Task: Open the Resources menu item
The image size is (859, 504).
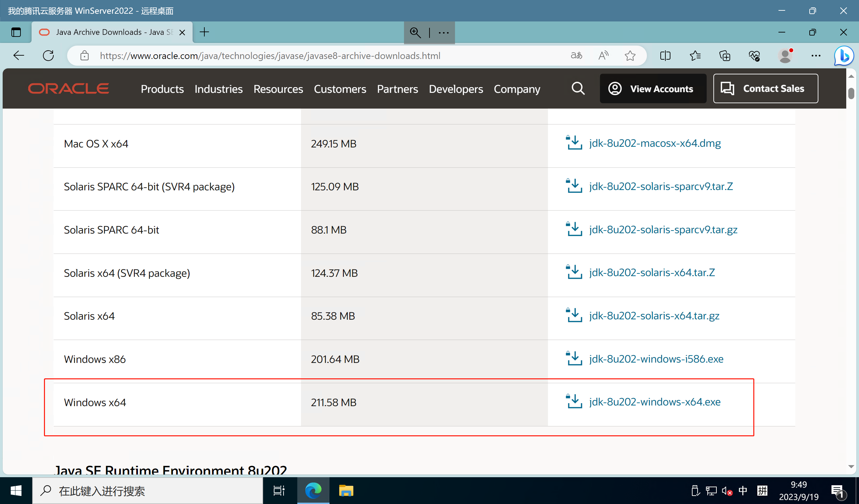Action: pos(278,89)
